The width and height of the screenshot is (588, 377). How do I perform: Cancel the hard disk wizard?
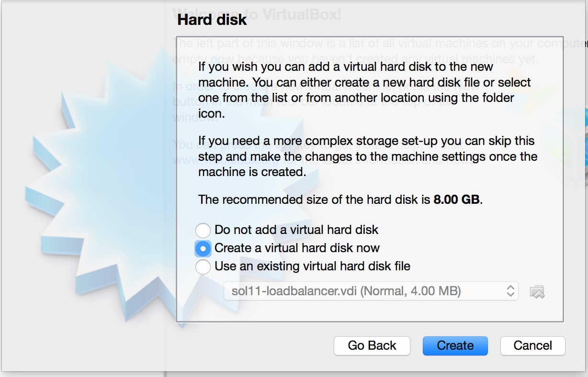tap(532, 345)
